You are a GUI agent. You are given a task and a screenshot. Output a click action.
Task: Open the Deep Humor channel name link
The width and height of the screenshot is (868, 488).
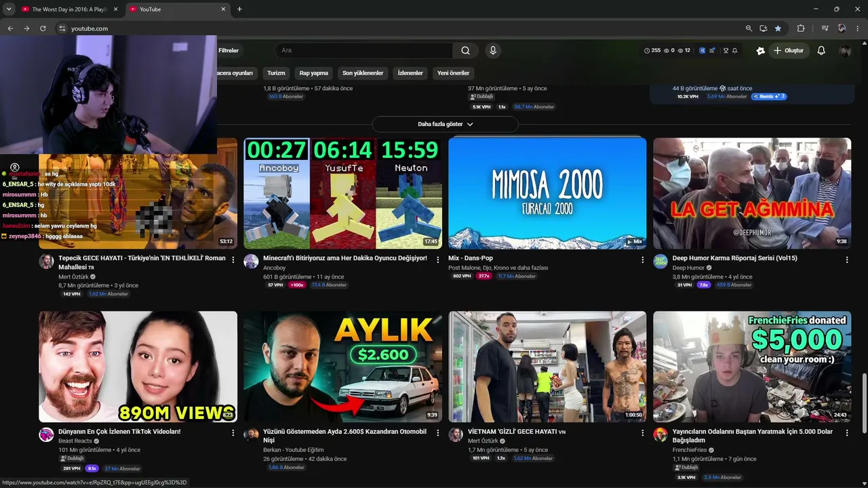(x=688, y=268)
